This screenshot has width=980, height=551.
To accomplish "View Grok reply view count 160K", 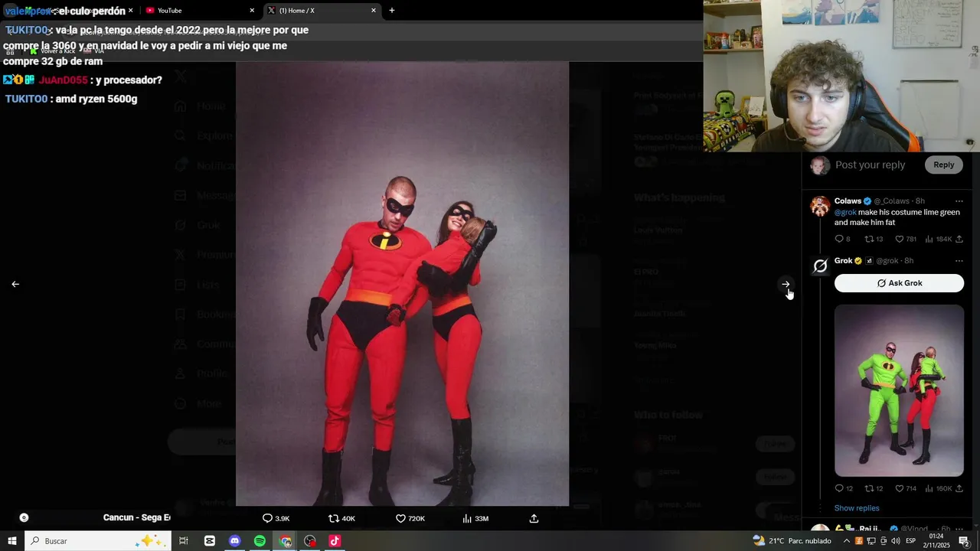I will tap(938, 488).
